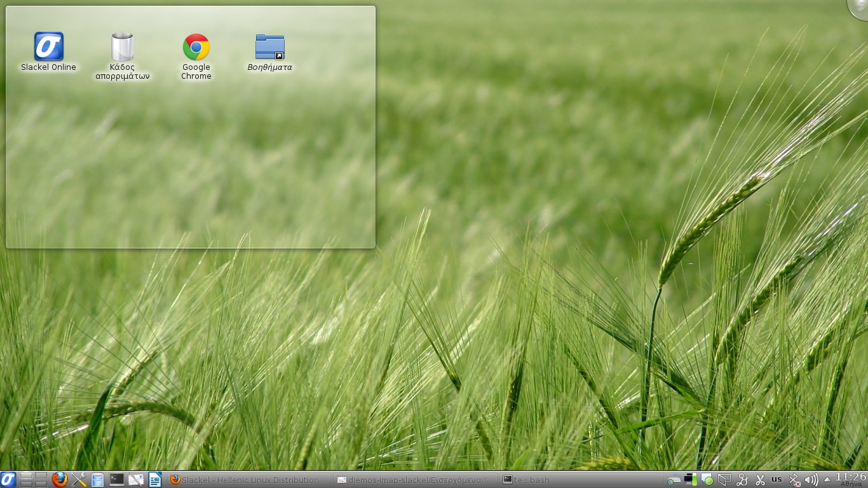This screenshot has height=488, width=868.
Task: Toggle Bluetooth from the system tray
Action: (x=794, y=480)
